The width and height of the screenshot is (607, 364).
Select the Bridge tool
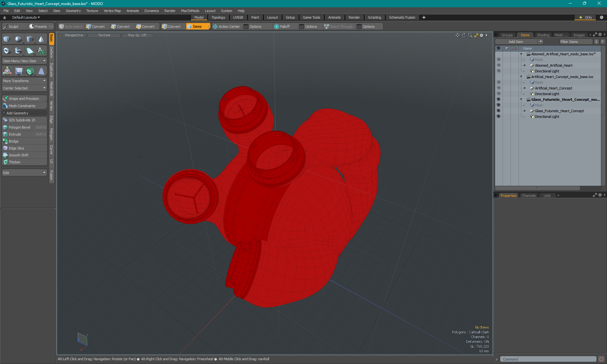13,141
